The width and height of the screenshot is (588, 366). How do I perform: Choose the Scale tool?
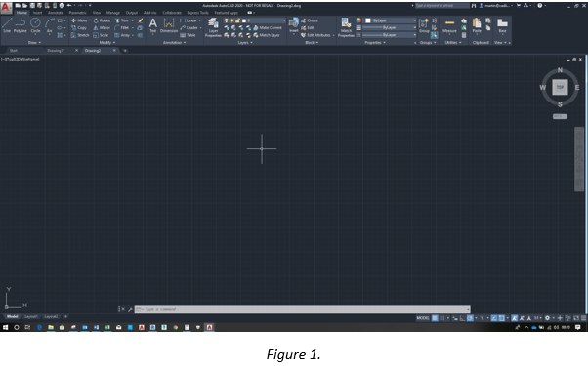(x=101, y=35)
